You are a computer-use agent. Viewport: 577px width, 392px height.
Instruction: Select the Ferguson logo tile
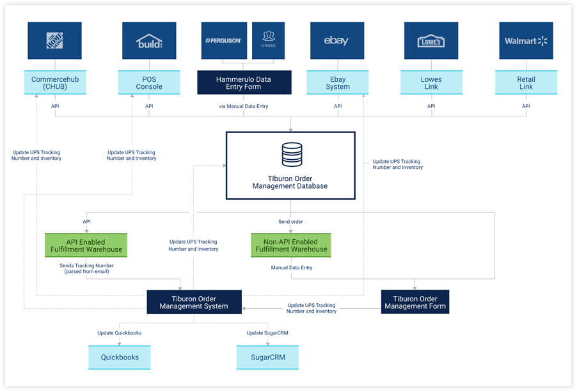[x=224, y=40]
